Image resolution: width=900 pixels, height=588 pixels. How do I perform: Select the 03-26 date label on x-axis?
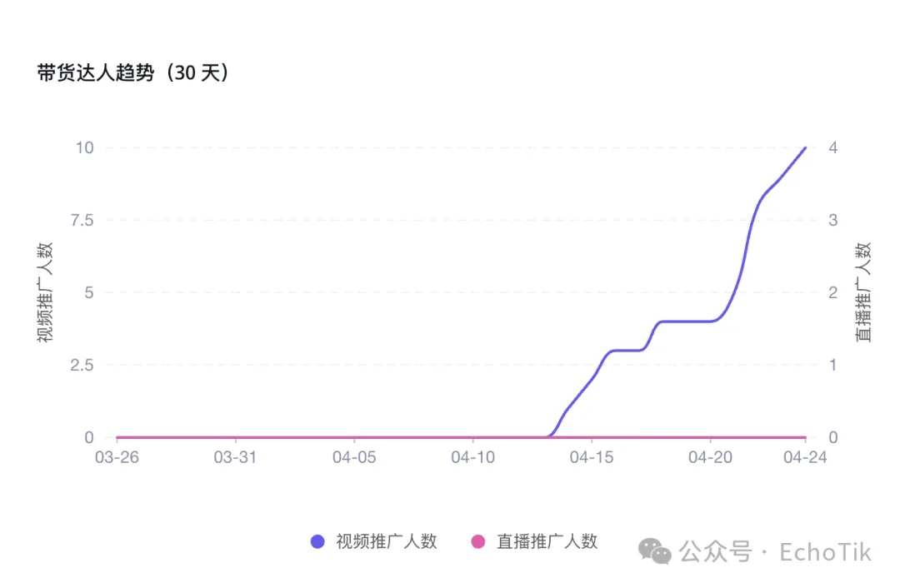117,457
